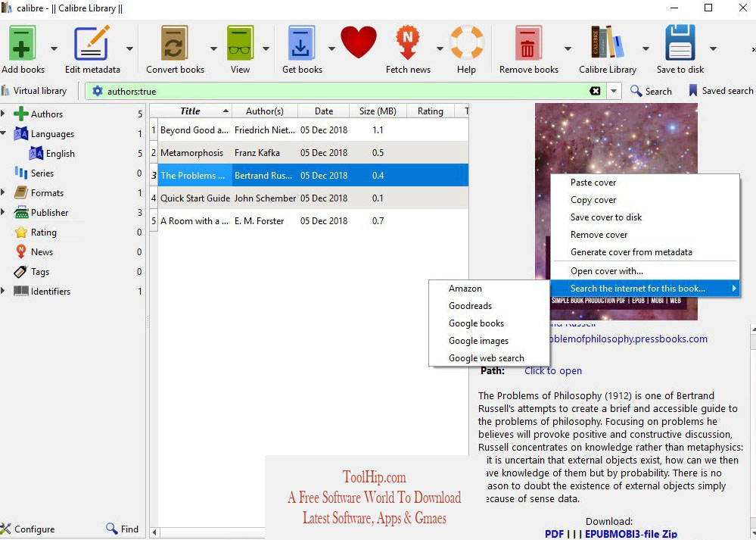
Task: Select Goodreads in the search submenu
Action: pyautogui.click(x=489, y=306)
